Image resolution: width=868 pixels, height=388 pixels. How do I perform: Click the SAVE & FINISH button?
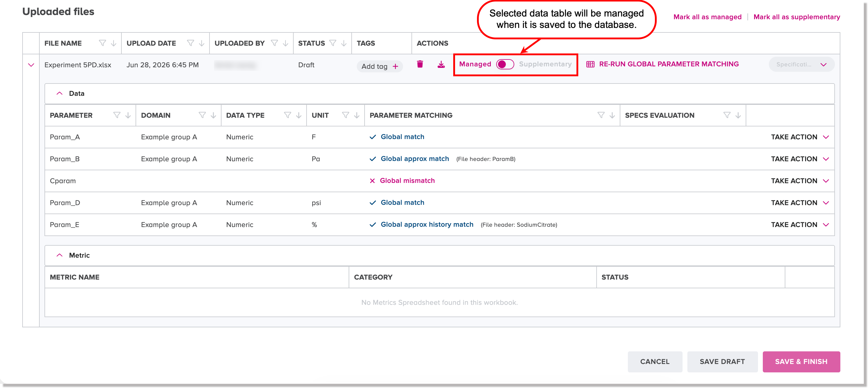[801, 361]
